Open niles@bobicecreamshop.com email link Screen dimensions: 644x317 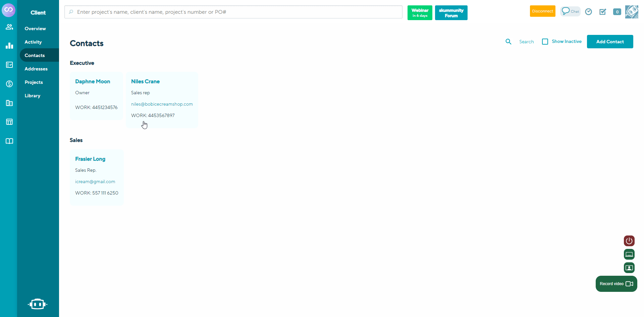pos(162,104)
